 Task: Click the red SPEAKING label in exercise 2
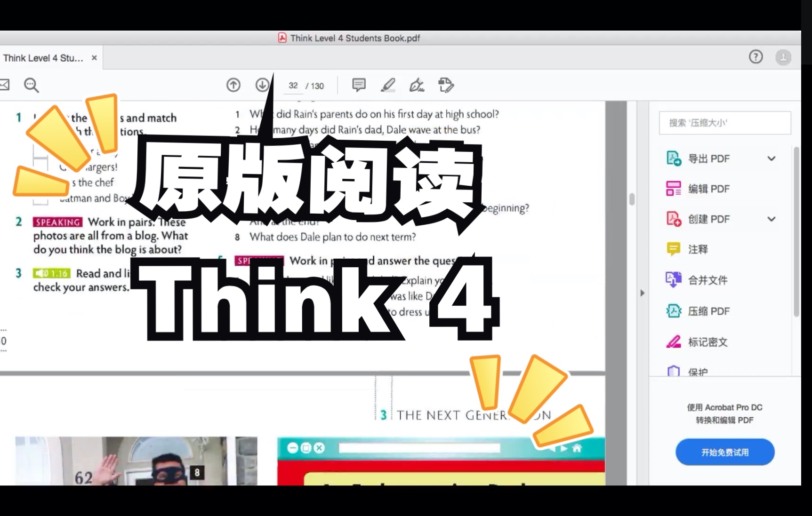tap(57, 222)
